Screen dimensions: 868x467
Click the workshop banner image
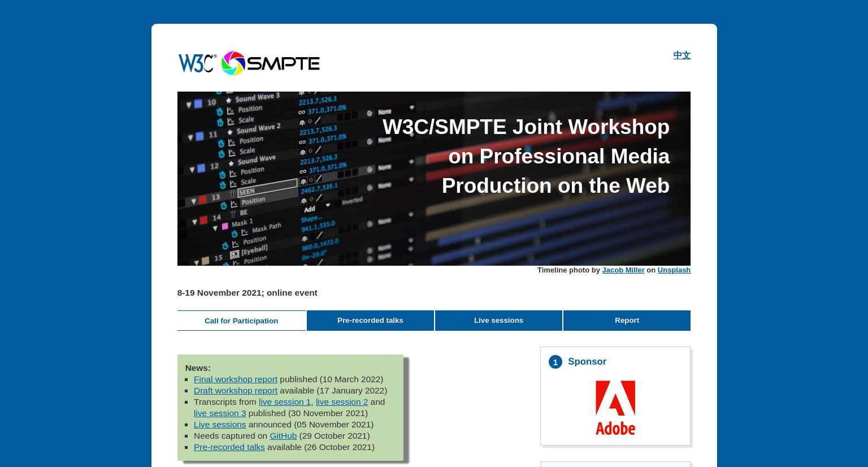pyautogui.click(x=434, y=179)
